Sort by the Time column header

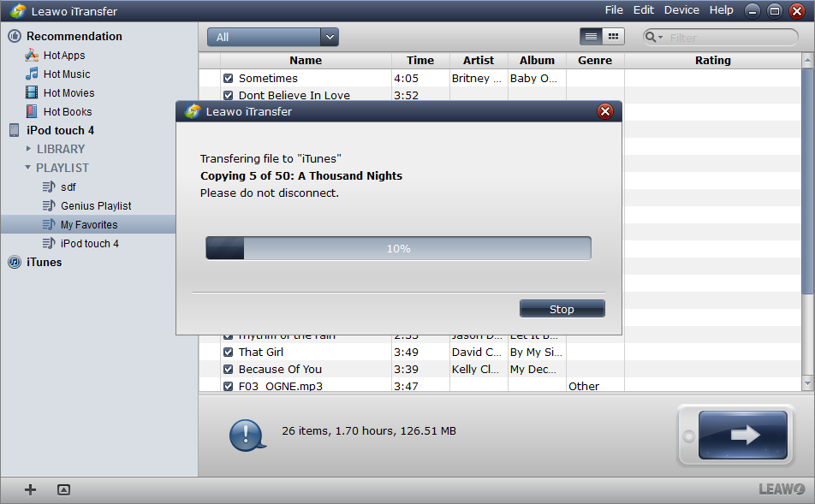[x=420, y=60]
